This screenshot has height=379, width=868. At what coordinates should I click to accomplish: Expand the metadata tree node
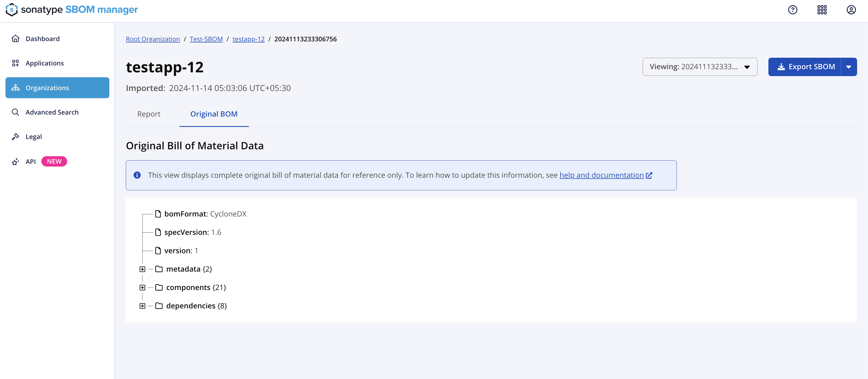point(143,269)
